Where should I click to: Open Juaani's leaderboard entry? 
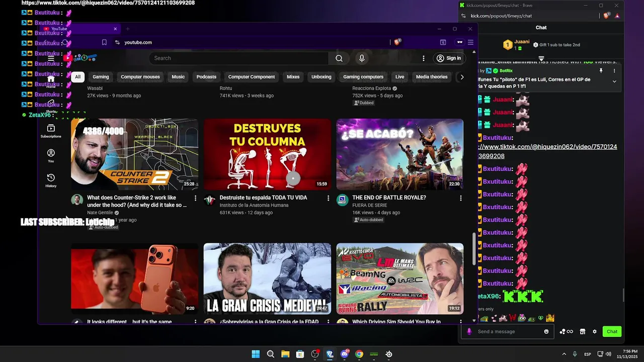(x=517, y=45)
